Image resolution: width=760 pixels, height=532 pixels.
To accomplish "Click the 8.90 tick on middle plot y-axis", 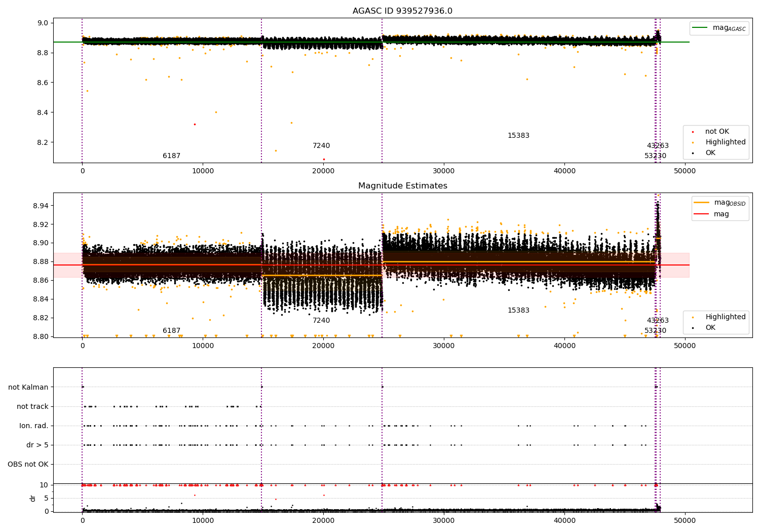I will tap(41, 243).
